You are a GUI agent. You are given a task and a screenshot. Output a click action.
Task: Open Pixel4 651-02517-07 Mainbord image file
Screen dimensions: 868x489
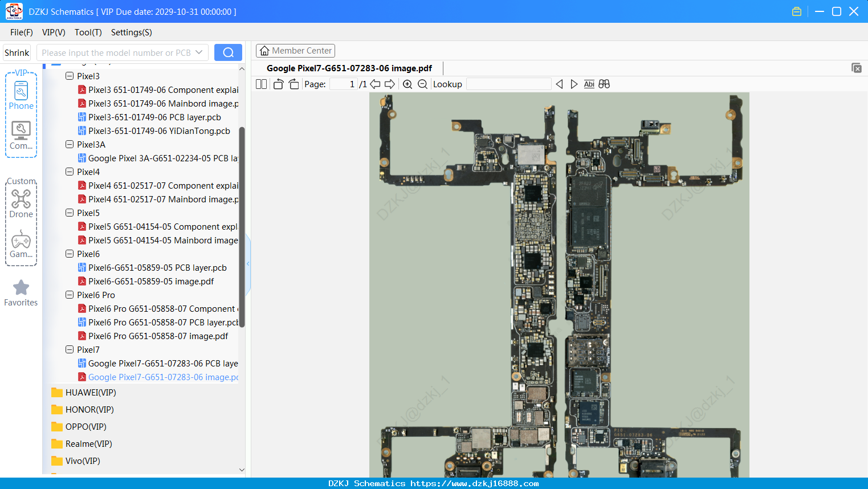158,199
